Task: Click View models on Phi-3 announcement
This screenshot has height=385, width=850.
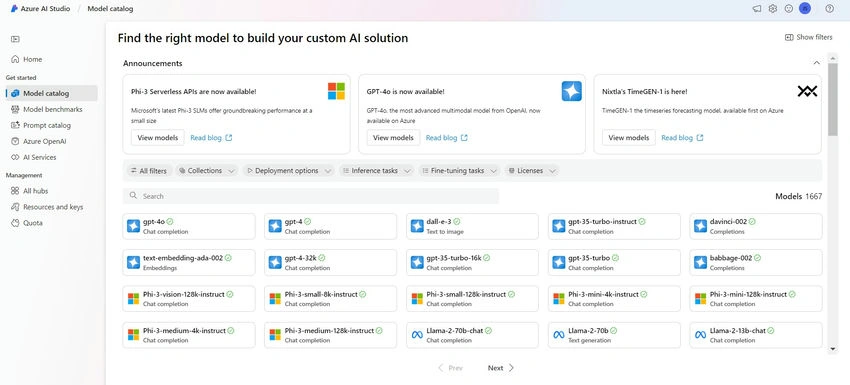Action: tap(158, 138)
